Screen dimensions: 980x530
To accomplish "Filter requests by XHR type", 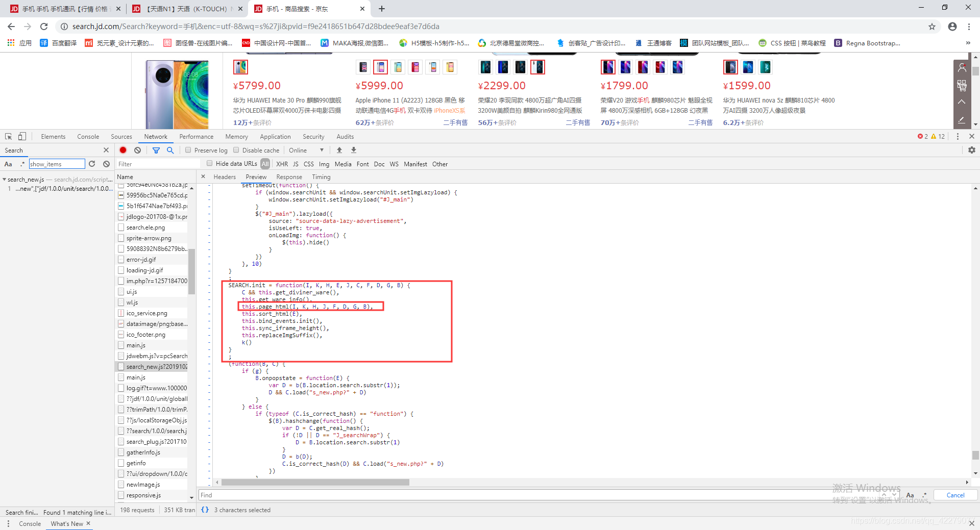I will (282, 164).
